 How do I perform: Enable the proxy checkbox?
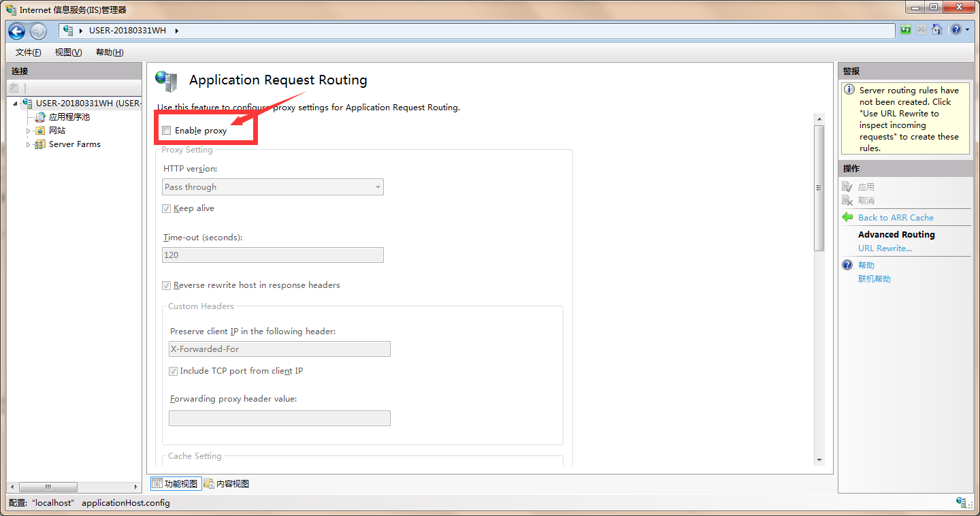tap(167, 130)
